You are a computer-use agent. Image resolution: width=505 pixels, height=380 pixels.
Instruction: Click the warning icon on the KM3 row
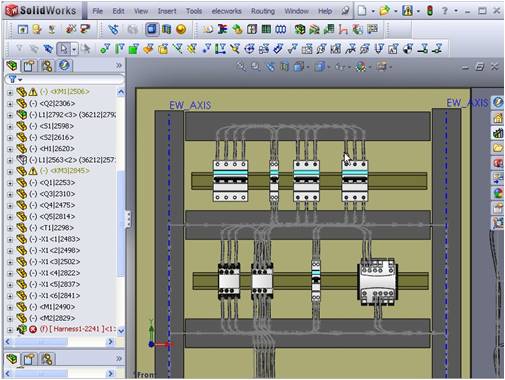33,171
